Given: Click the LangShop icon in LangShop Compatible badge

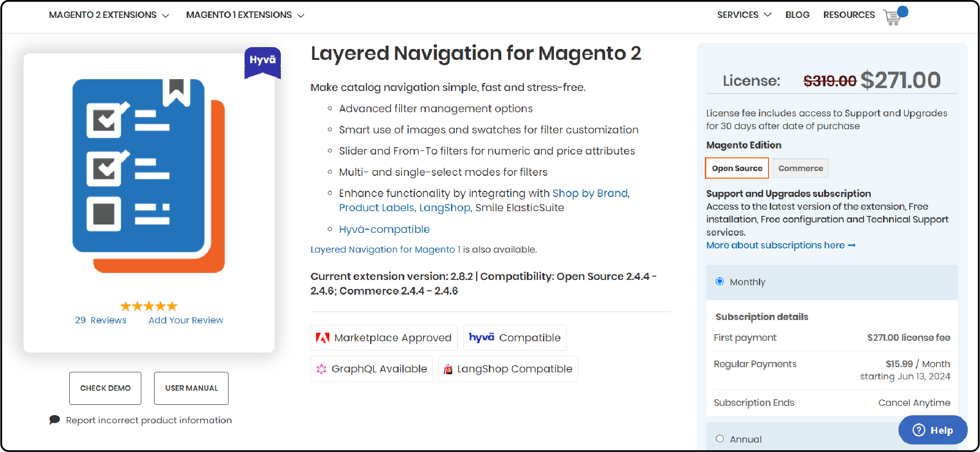Looking at the screenshot, I should (448, 369).
